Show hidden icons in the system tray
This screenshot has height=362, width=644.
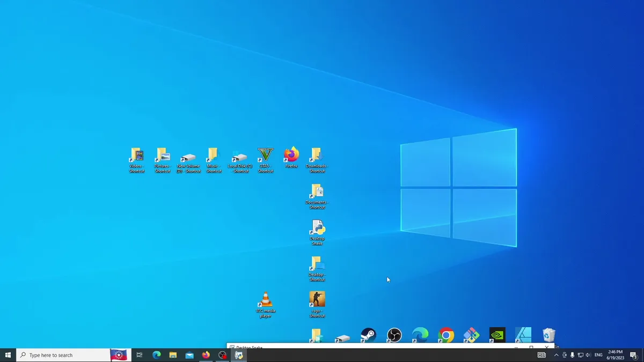tap(556, 355)
